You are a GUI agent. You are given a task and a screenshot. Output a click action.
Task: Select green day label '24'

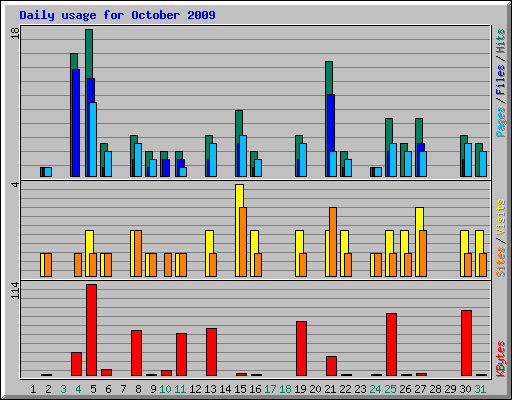(375, 389)
